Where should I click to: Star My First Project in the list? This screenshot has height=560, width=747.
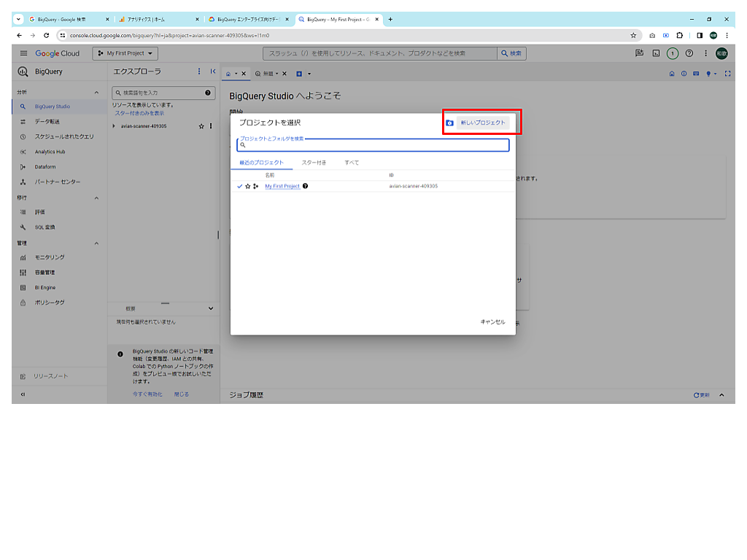247,187
